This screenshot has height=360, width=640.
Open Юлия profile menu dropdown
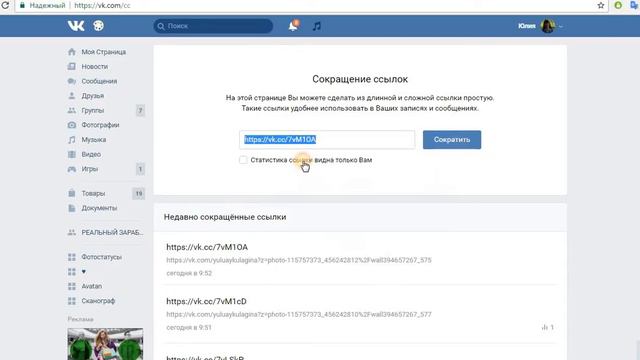(561, 26)
